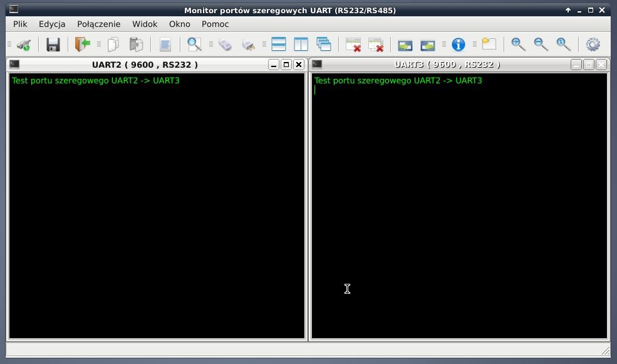Cascade windows using the toolbar icon
Screen dimensions: 617x364
pos(324,44)
